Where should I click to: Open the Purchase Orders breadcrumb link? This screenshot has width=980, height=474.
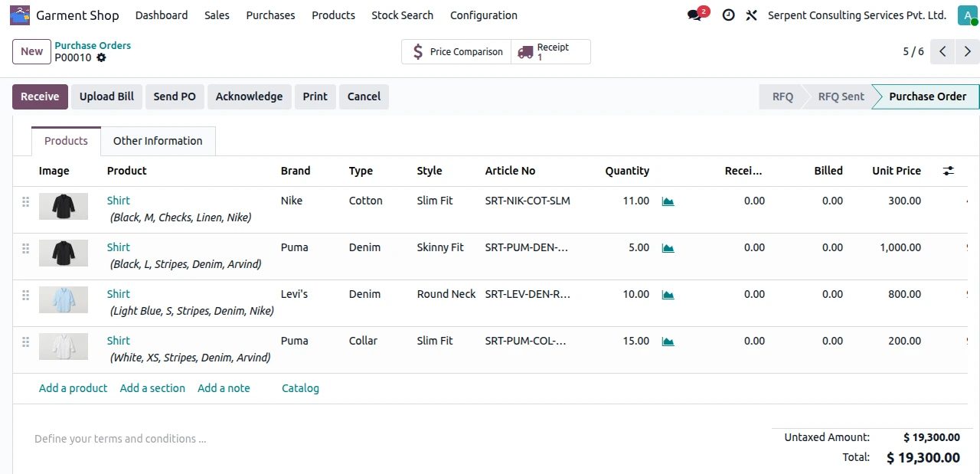pyautogui.click(x=93, y=45)
